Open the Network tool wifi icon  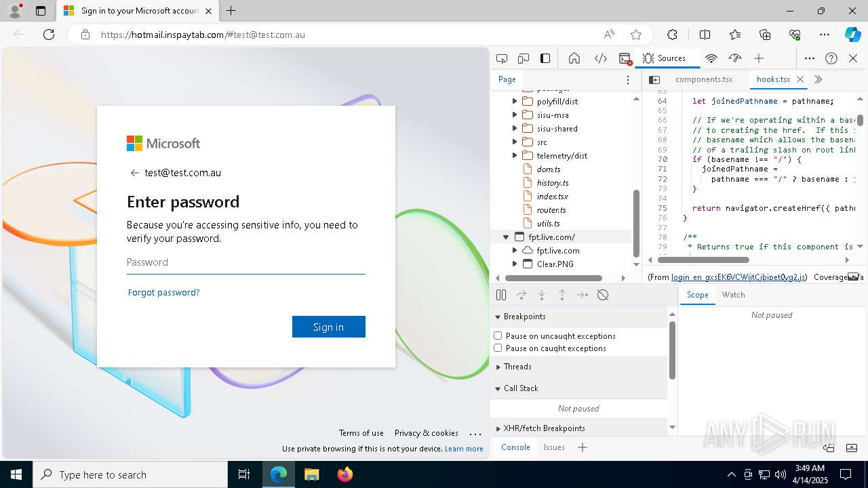point(711,58)
